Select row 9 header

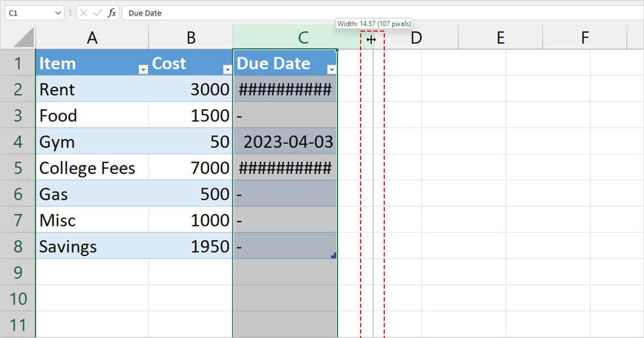tap(18, 272)
